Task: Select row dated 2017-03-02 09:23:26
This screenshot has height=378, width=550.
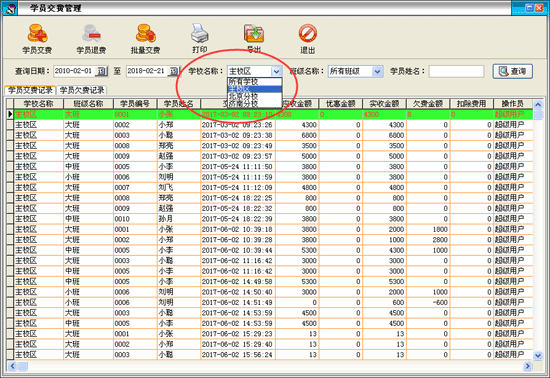Action: click(273, 125)
